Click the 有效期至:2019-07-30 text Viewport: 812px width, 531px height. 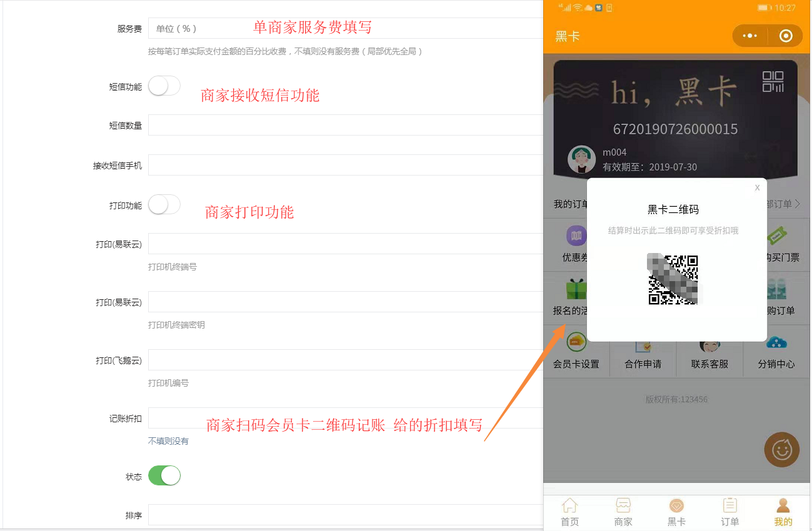pyautogui.click(x=649, y=167)
